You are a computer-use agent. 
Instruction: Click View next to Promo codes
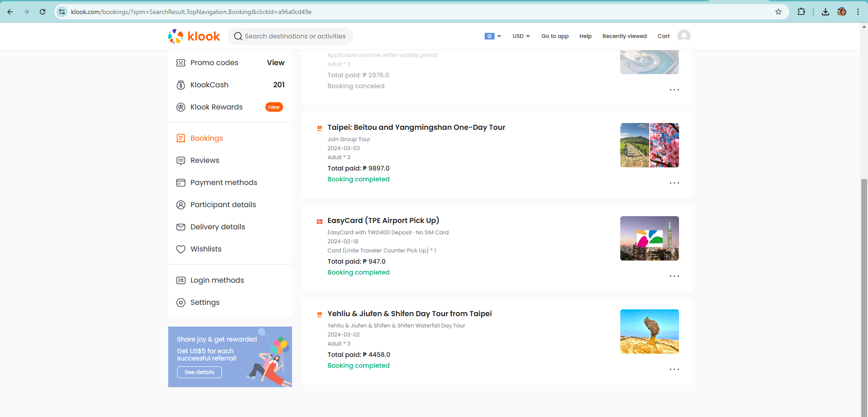(276, 63)
